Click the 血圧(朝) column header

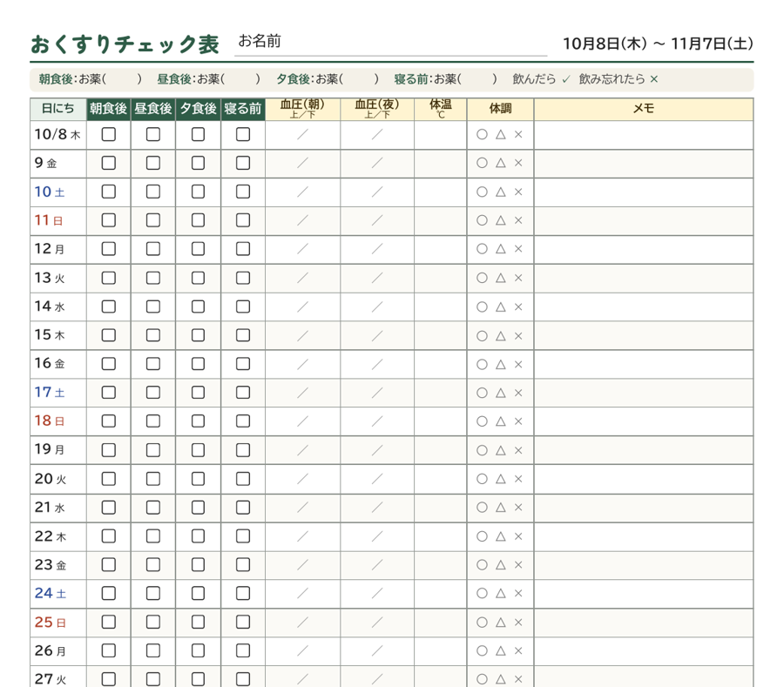pyautogui.click(x=302, y=109)
